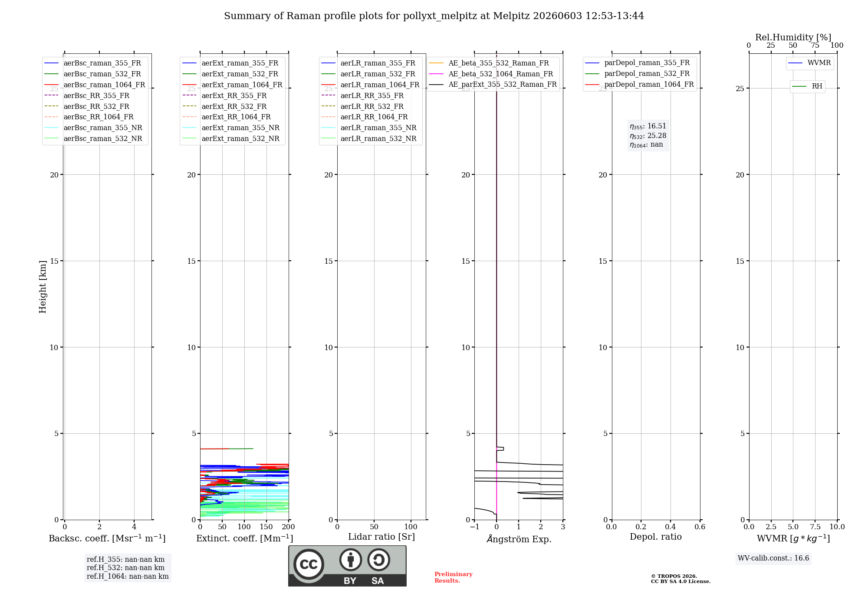Click the parDepol_raman_532_FR legend entry
The image size is (868, 590).
637,74
